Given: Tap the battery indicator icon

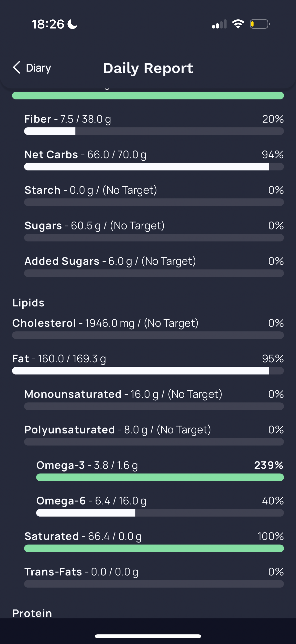Looking at the screenshot, I should 259,24.
